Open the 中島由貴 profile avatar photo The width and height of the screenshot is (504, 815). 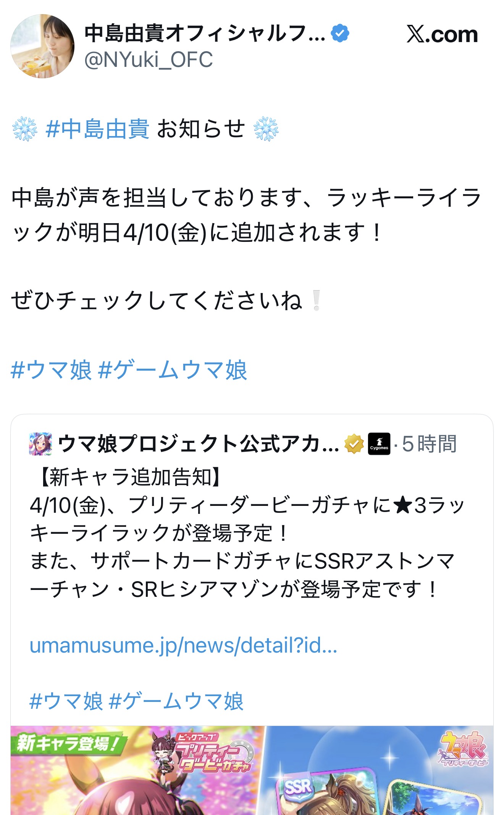click(42, 46)
